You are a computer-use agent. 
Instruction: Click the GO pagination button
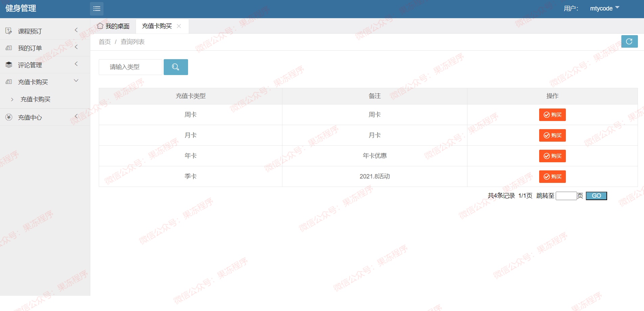point(596,196)
